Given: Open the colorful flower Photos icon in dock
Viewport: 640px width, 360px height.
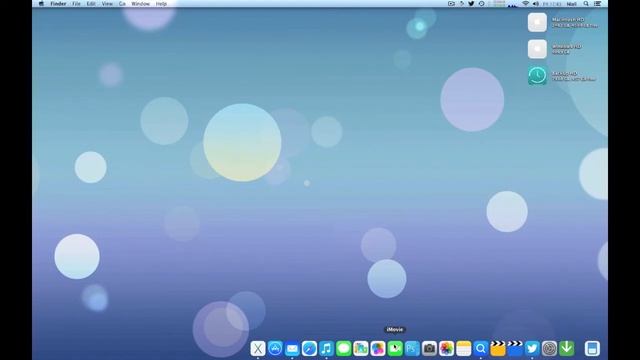Looking at the screenshot, I should [x=447, y=349].
